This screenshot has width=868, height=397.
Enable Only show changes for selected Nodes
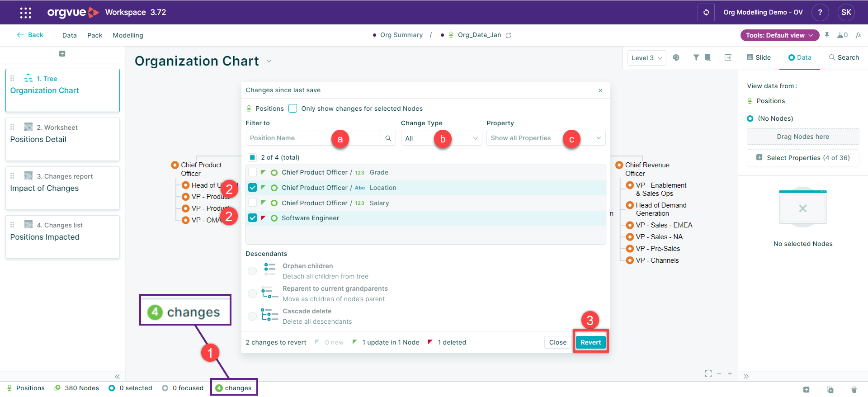click(x=293, y=109)
